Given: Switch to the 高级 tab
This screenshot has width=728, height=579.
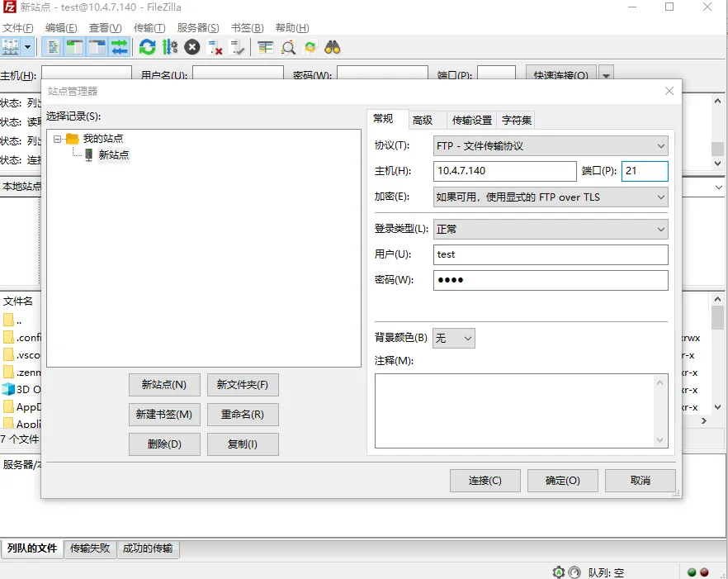Looking at the screenshot, I should 423,121.
